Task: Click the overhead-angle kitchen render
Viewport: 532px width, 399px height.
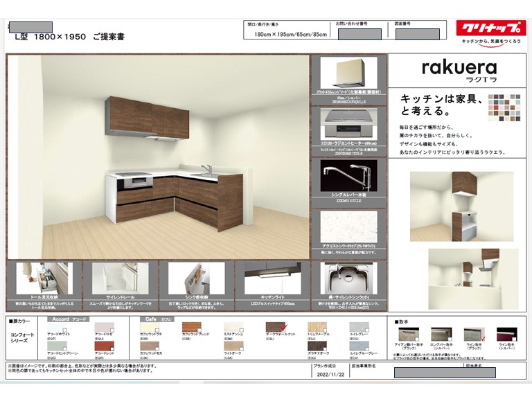Action: [473, 279]
